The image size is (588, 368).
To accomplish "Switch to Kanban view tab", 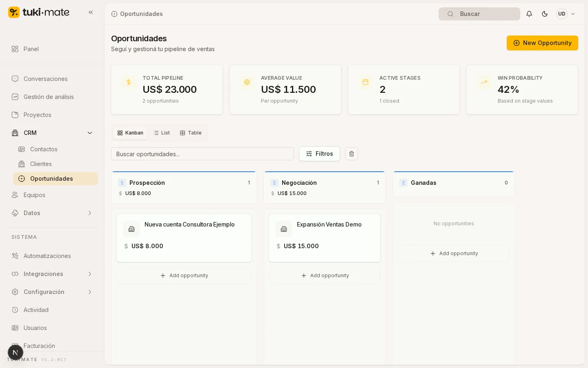I will pyautogui.click(x=130, y=133).
